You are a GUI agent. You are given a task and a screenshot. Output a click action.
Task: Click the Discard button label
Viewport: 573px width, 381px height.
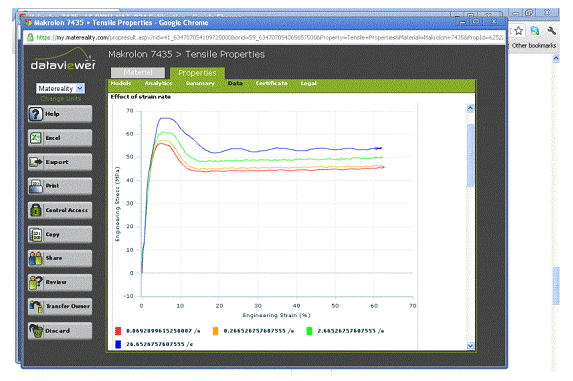click(57, 331)
